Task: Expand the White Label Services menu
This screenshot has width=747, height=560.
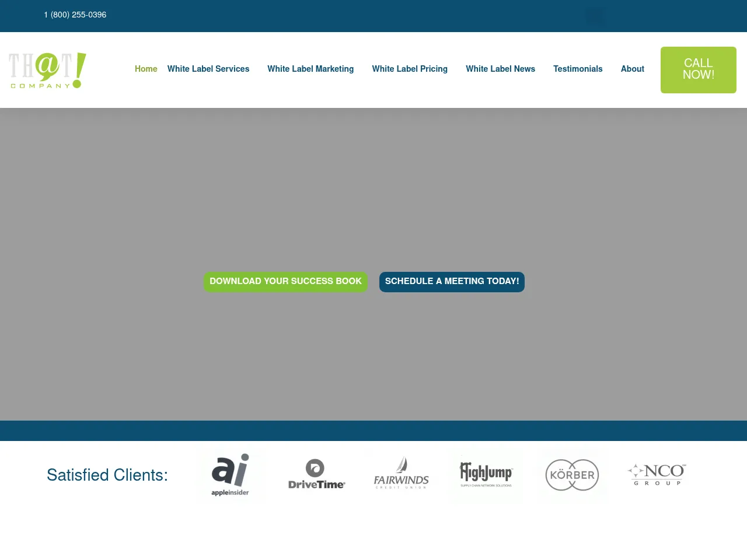Action: point(208,69)
